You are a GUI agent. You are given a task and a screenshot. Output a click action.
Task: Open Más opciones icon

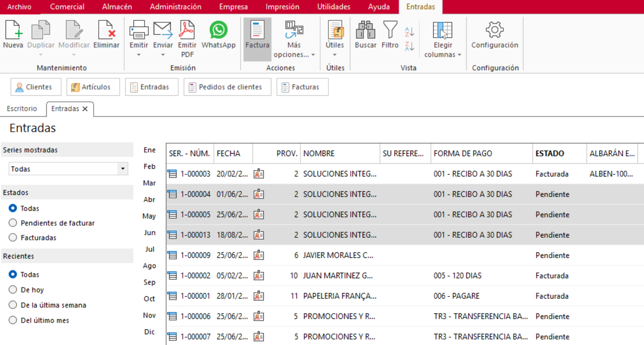pos(294,30)
